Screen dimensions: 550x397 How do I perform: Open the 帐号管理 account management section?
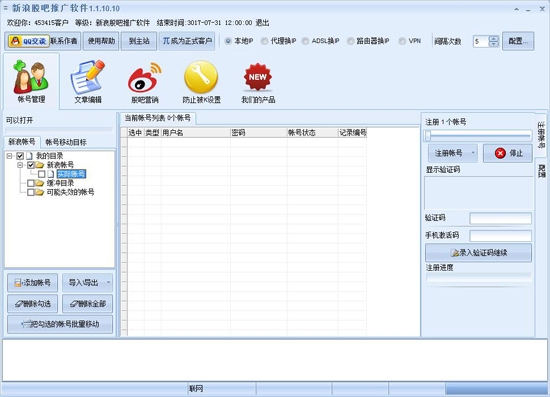[31, 82]
